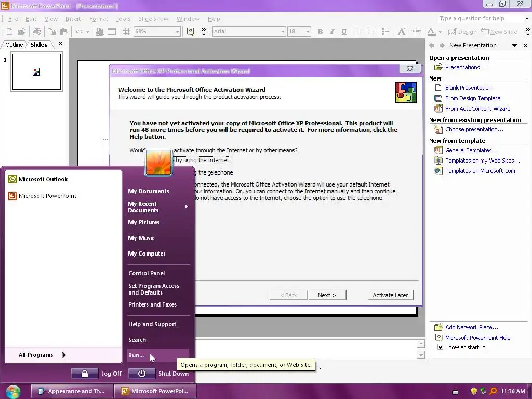Toggle the Show/Hide Grid icon
Screen dimensions: 532x399
pyautogui.click(x=126, y=32)
